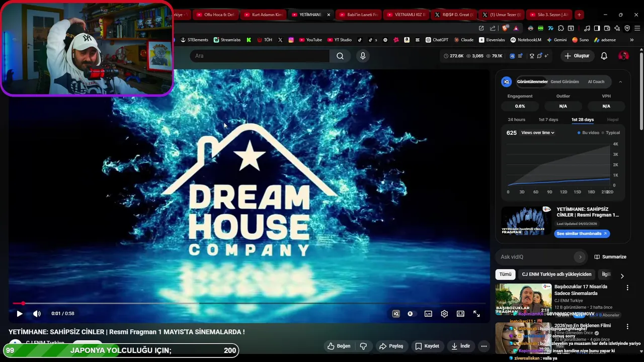
Task: Click the vidIQ icon in player controls
Action: pyautogui.click(x=396, y=314)
